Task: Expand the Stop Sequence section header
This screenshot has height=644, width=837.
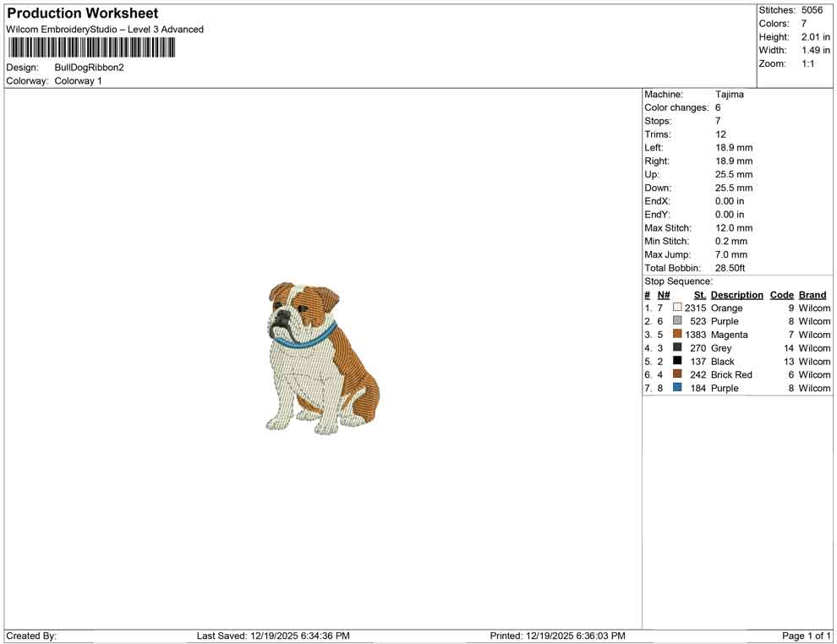Action: (677, 281)
